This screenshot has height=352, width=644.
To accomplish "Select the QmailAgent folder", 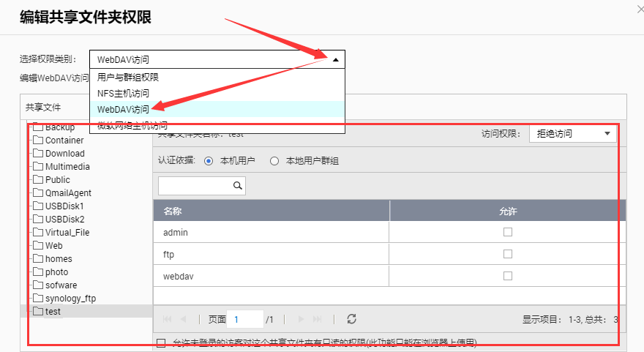I will tap(68, 193).
